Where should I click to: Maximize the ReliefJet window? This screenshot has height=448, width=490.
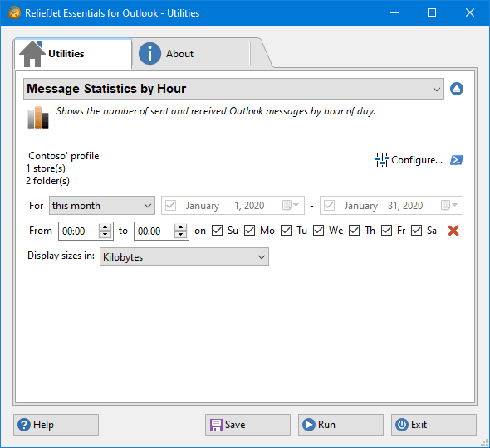pyautogui.click(x=432, y=12)
